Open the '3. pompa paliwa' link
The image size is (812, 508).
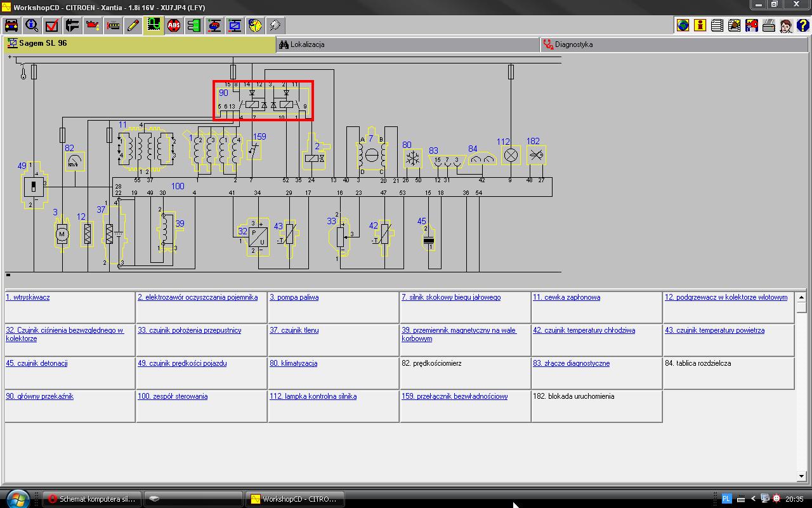click(294, 297)
